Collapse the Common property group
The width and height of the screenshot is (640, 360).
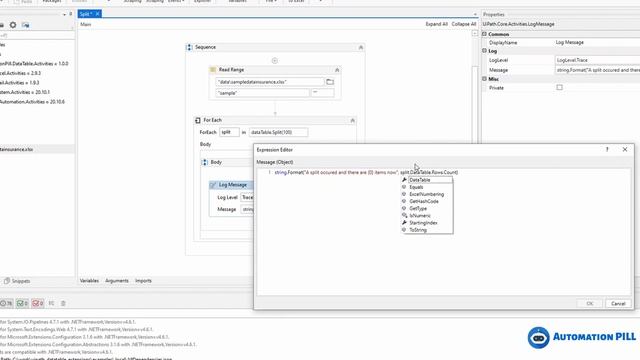tap(484, 34)
